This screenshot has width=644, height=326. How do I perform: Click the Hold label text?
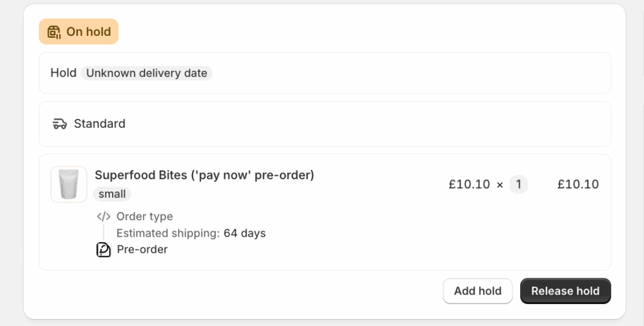(x=63, y=73)
